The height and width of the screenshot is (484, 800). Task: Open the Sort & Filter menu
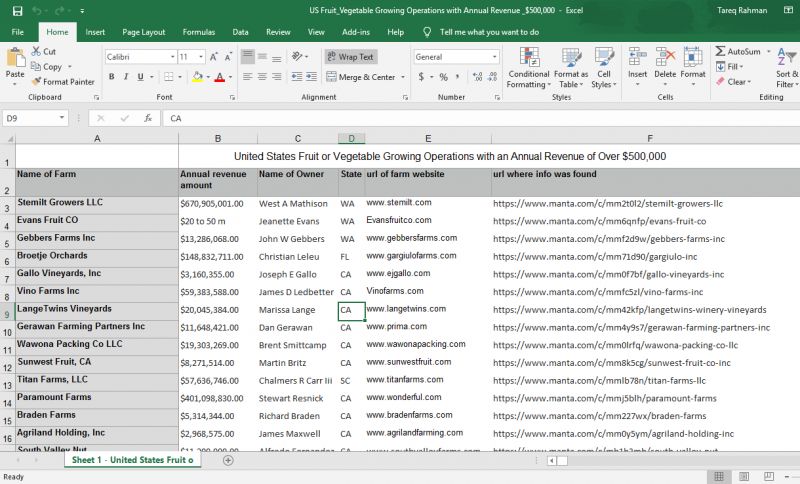pos(787,68)
